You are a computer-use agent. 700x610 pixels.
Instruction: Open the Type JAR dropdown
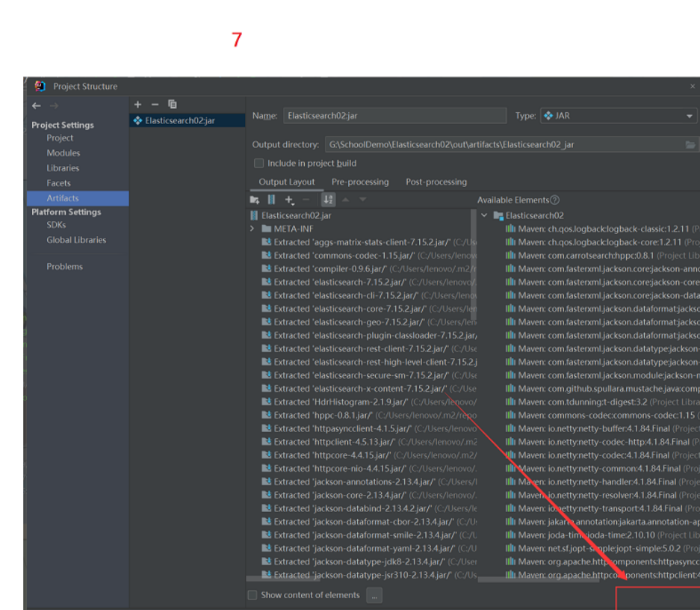tap(690, 116)
